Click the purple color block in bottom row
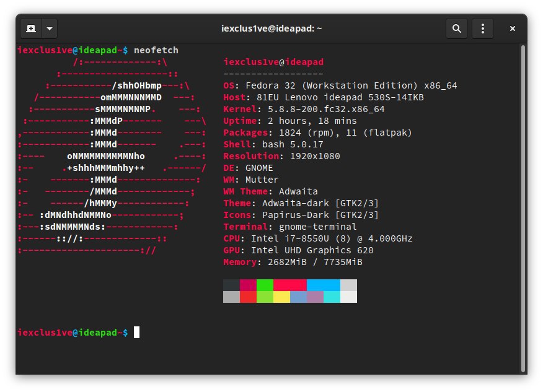 click(315, 297)
